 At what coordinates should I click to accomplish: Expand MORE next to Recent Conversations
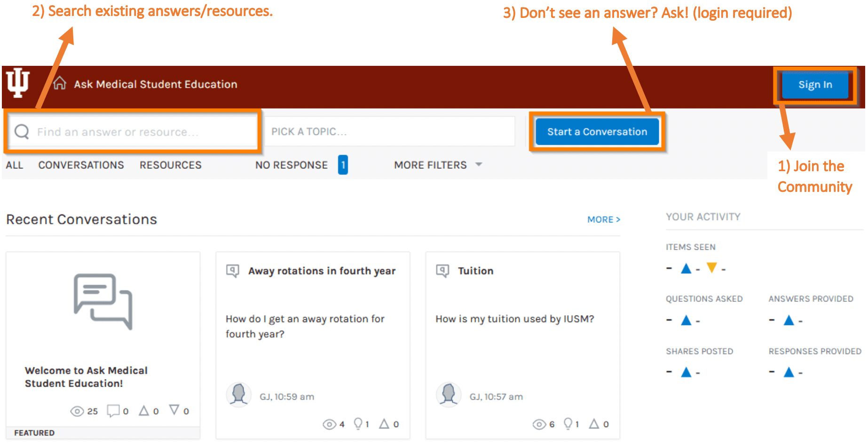[x=603, y=219]
